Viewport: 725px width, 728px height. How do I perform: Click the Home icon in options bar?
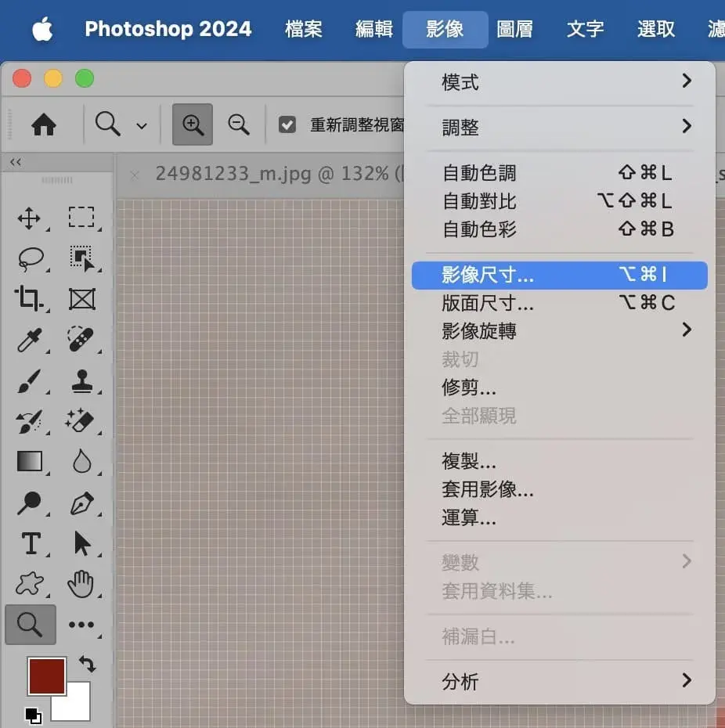click(44, 124)
